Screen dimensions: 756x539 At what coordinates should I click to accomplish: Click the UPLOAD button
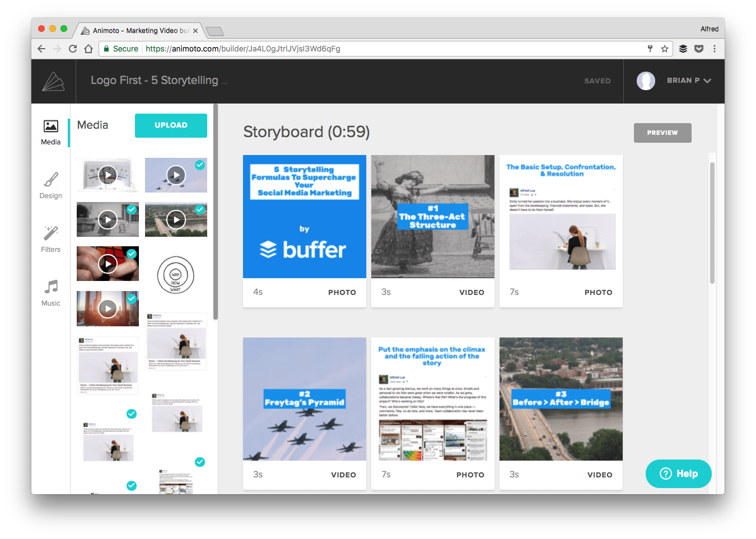click(x=171, y=125)
